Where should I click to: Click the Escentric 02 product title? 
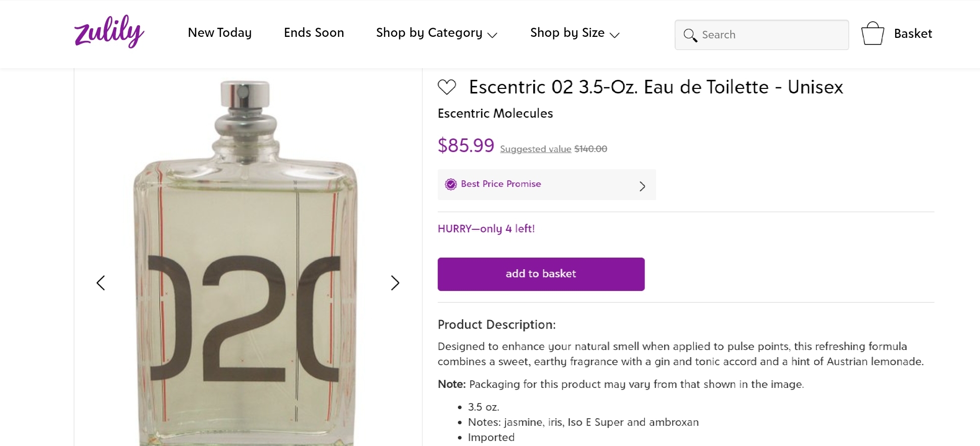coord(656,87)
